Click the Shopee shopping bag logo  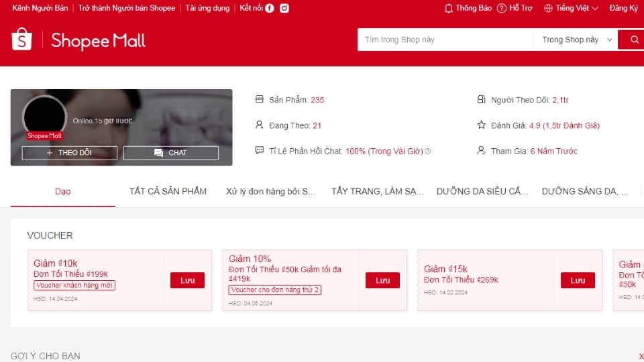coord(21,40)
